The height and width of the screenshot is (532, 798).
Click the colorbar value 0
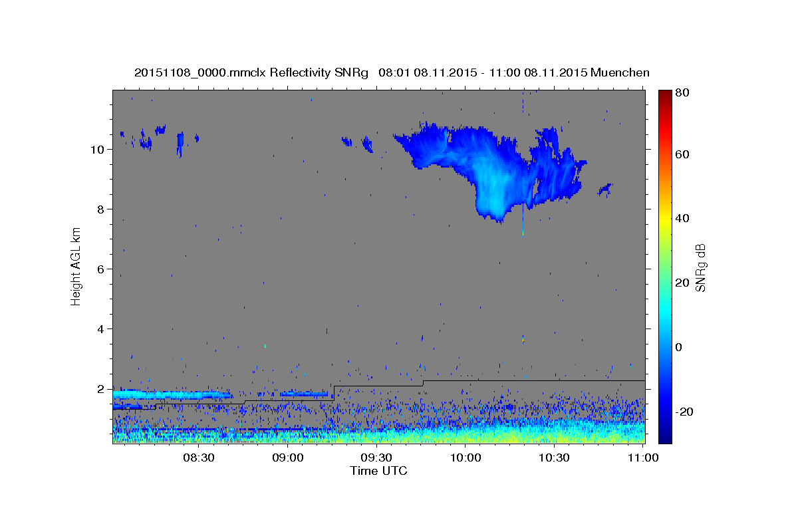pyautogui.click(x=680, y=347)
